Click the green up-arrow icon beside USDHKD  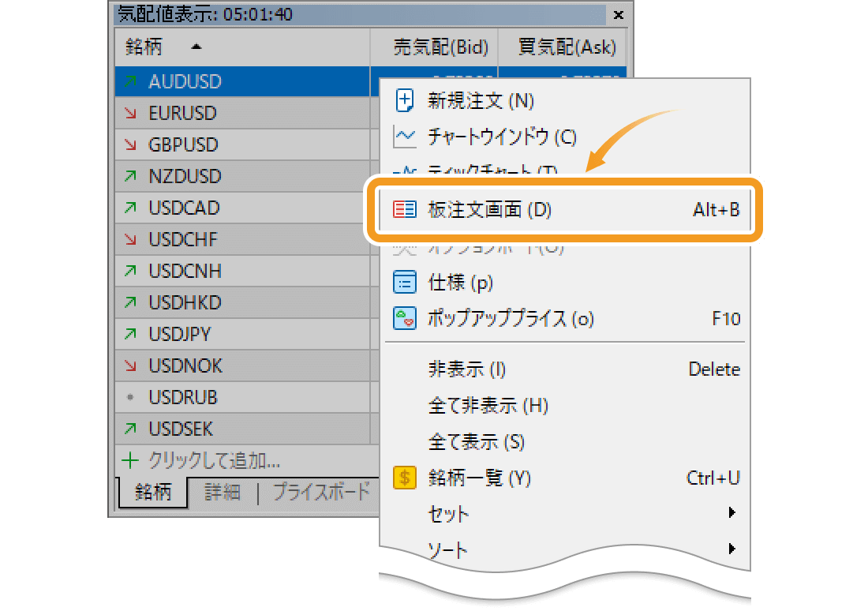[x=130, y=302]
